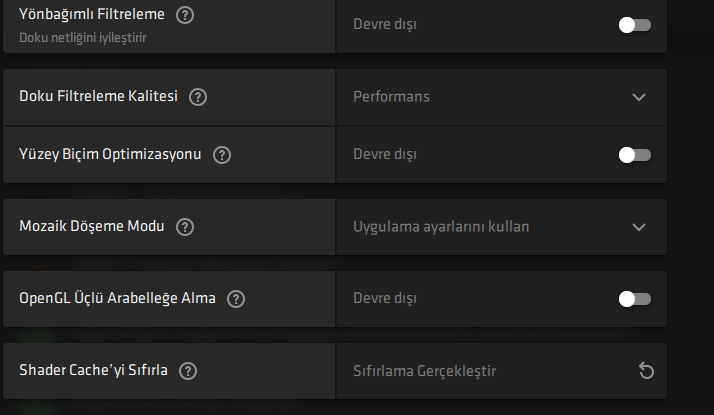Image resolution: width=714 pixels, height=415 pixels.
Task: Open help for Shader Cache'yi Sıfırla
Action: 188,371
